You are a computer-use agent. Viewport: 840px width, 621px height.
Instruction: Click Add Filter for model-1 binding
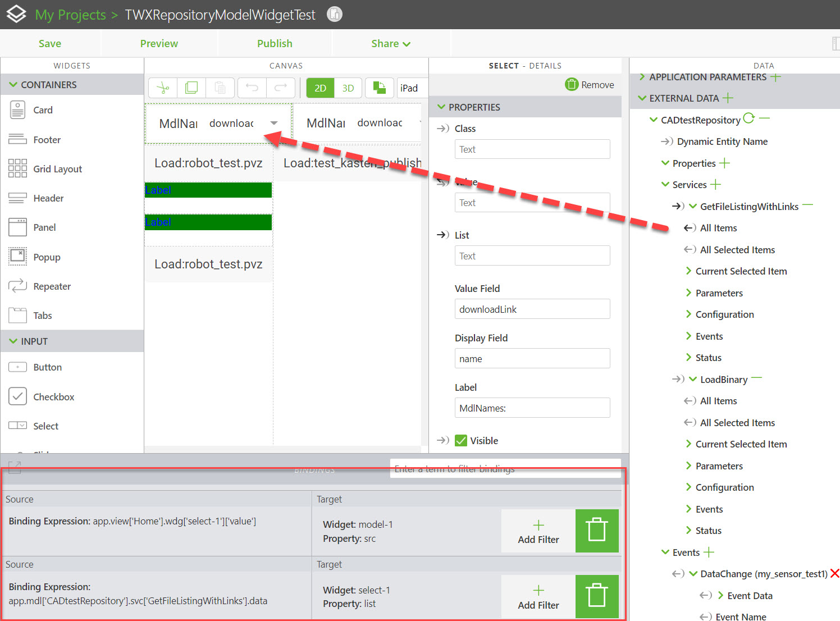pyautogui.click(x=538, y=531)
